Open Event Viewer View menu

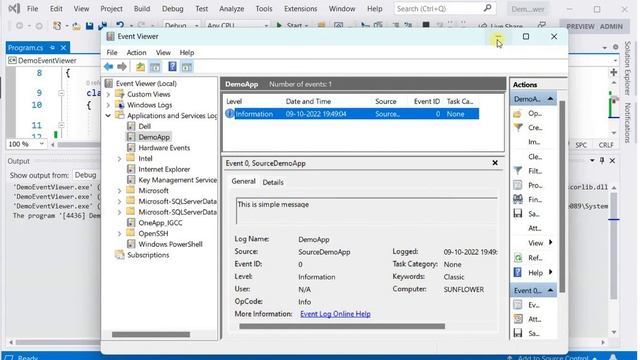(163, 53)
